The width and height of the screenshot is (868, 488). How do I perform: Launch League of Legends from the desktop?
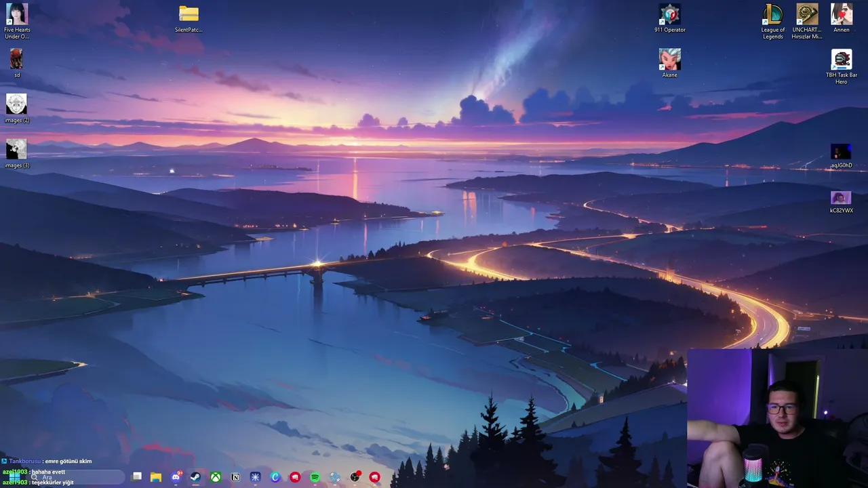[772, 20]
